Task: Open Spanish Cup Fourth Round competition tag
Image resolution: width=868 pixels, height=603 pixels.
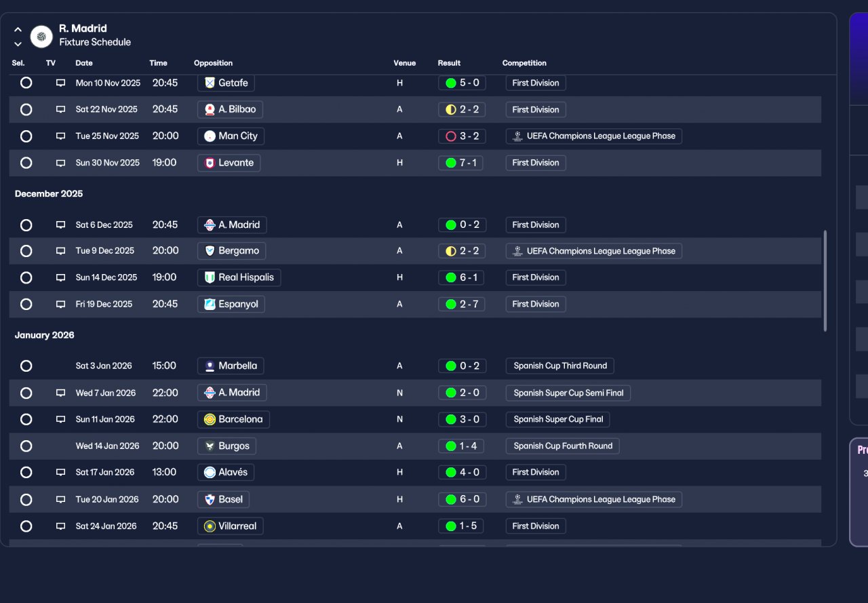Action: pos(563,446)
